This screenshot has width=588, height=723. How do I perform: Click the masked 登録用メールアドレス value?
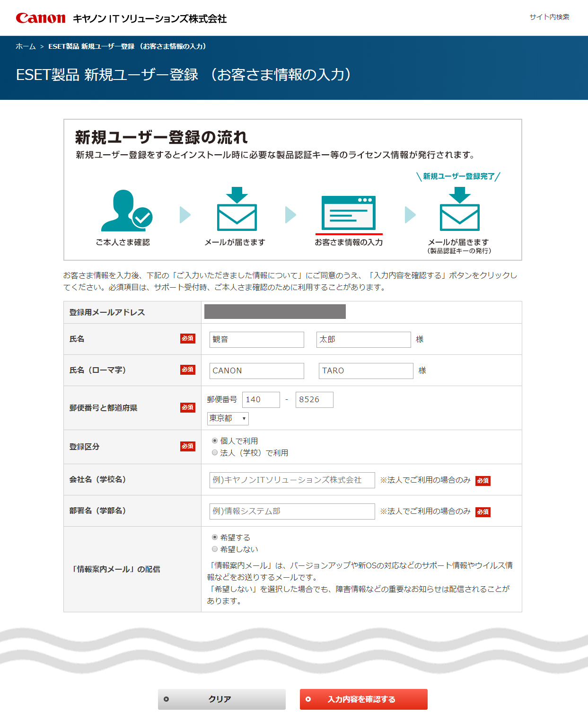275,311
